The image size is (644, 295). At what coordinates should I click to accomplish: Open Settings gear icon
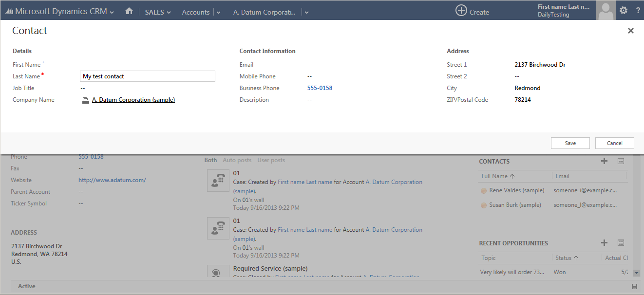click(624, 10)
